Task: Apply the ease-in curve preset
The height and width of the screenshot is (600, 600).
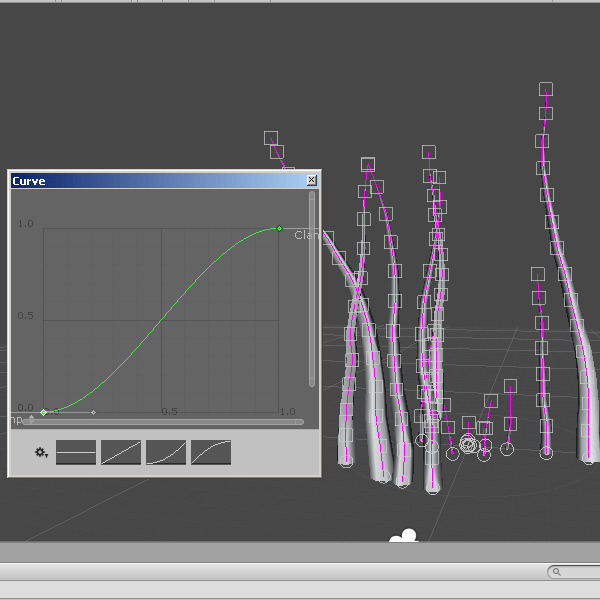Action: 166,452
